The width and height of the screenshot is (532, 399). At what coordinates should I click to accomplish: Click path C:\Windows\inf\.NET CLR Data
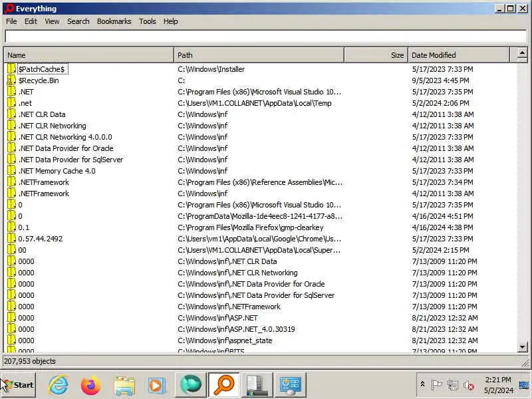pos(227,261)
